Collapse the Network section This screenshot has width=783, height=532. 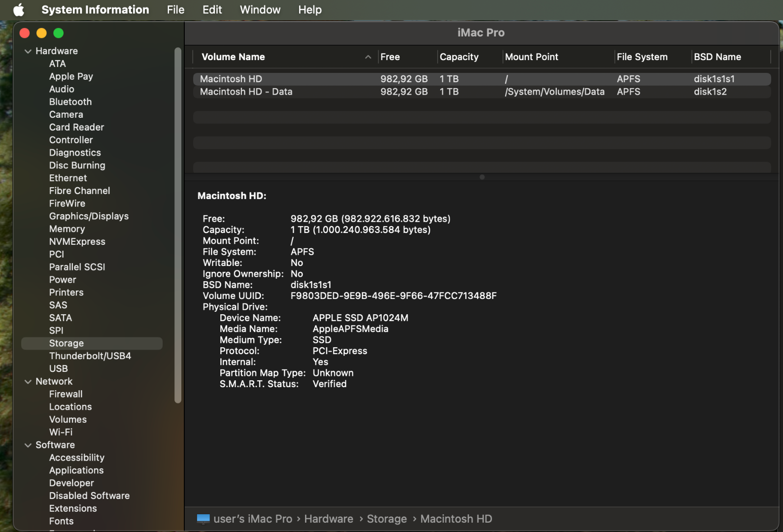tap(28, 382)
